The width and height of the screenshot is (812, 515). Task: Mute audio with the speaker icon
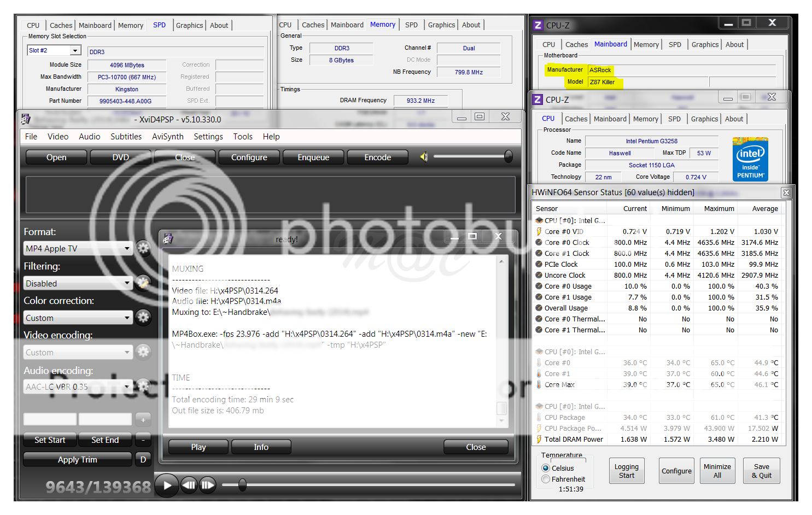coord(424,157)
